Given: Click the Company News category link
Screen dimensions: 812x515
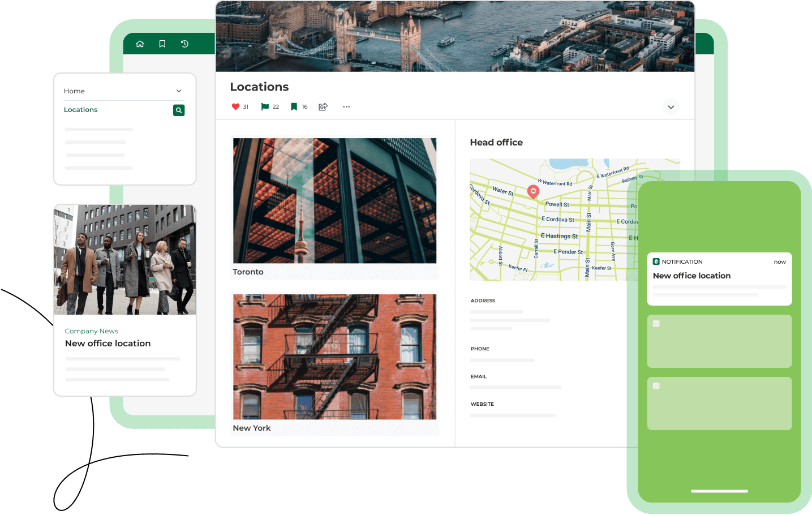Looking at the screenshot, I should coord(91,331).
